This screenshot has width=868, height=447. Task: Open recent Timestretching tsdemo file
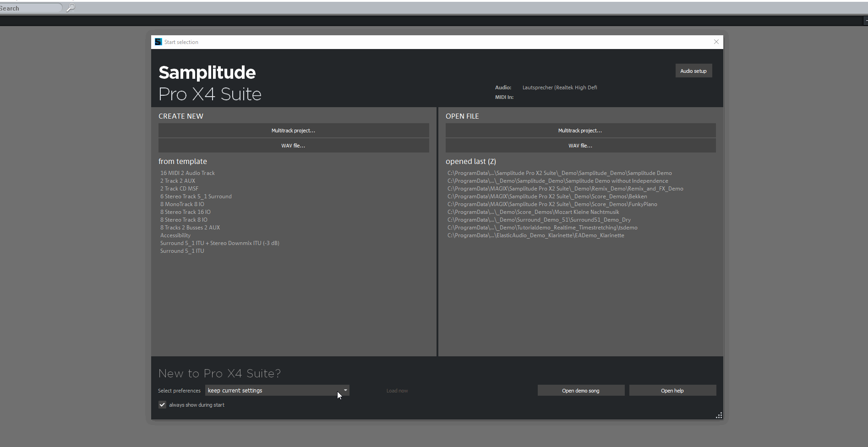pyautogui.click(x=542, y=228)
